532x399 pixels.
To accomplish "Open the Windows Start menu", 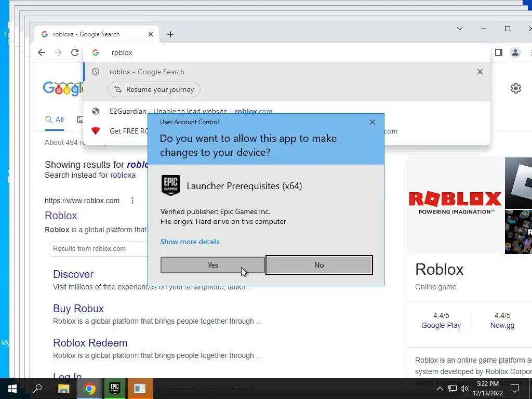I will (x=12, y=389).
